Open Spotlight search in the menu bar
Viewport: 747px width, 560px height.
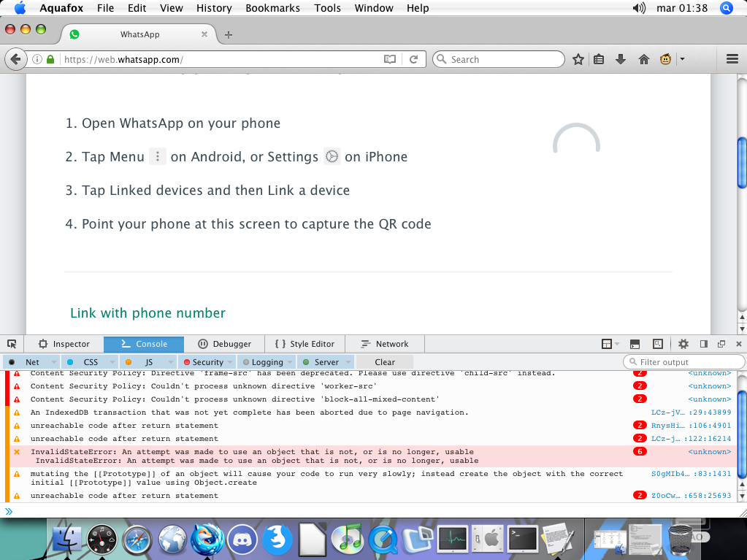[x=727, y=8]
